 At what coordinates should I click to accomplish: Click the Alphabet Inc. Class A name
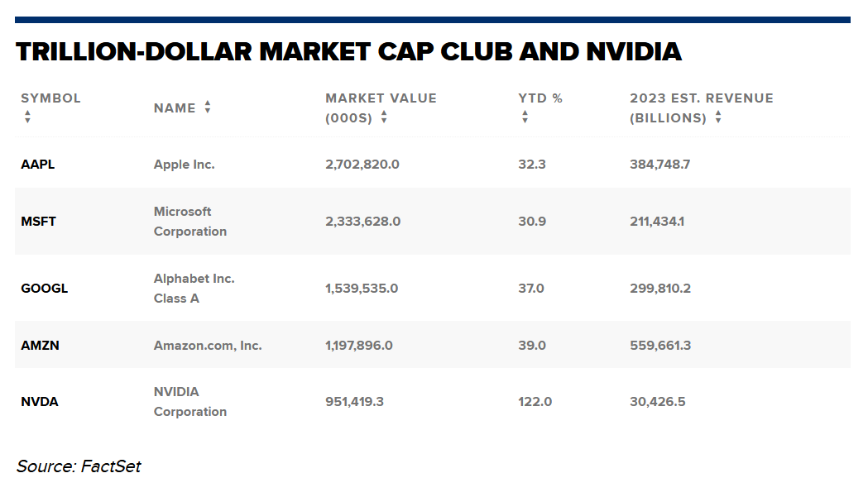[194, 289]
